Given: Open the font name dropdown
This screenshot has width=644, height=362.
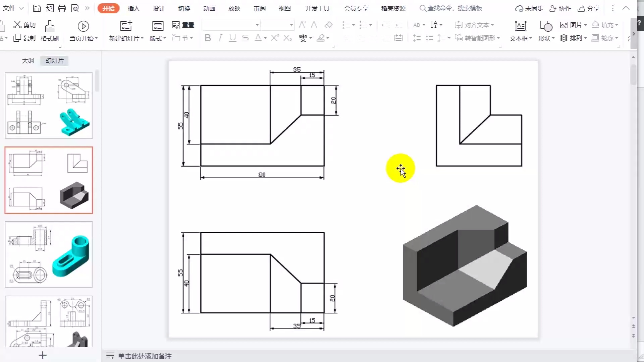Looking at the screenshot, I should coord(257,25).
